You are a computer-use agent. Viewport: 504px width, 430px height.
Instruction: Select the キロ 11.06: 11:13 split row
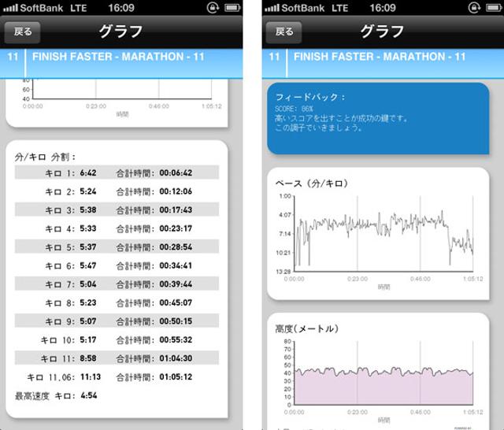(117, 376)
